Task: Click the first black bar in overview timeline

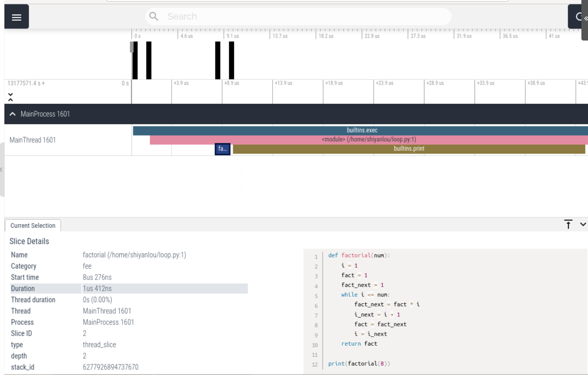Action: click(x=135, y=60)
